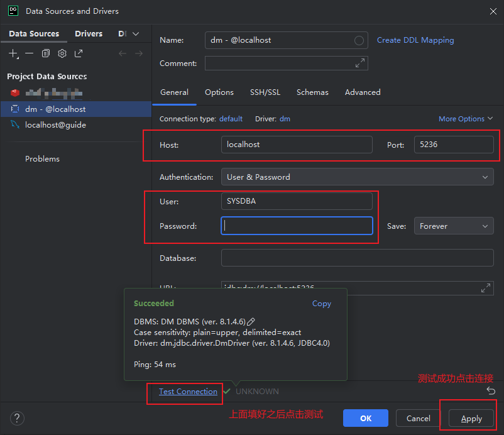Screen dimensions: 504x435
Task: Click the Comment input field
Action: [286, 63]
